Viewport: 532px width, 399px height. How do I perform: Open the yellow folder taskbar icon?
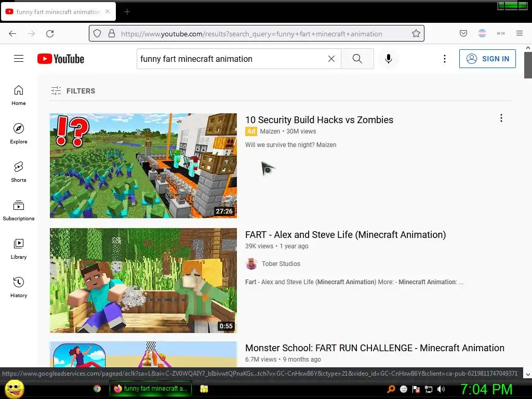204,389
